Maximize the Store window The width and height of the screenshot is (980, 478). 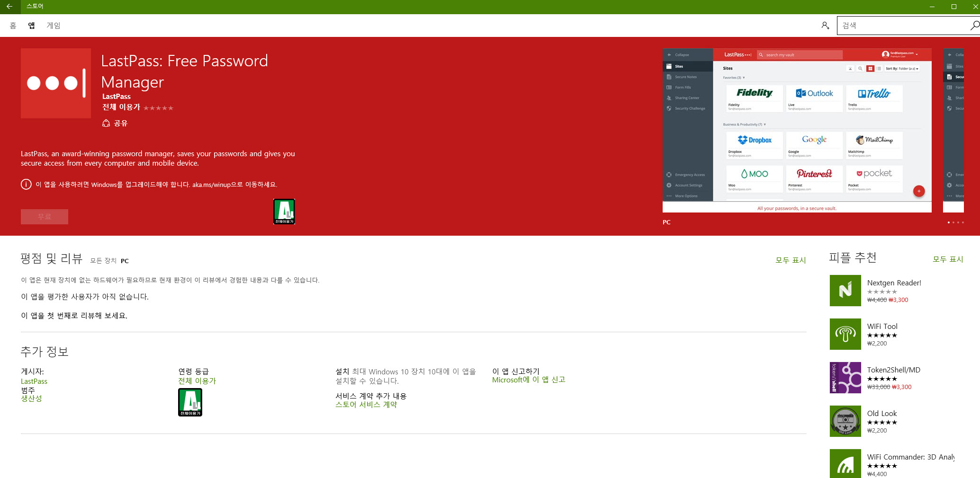click(954, 7)
